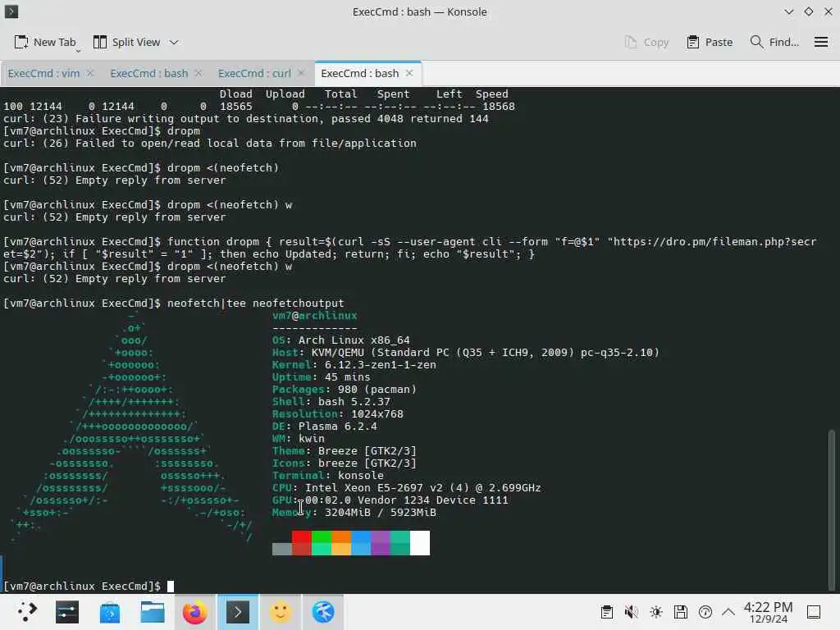Close the inactive ExecCmd : bash tab

tap(199, 73)
